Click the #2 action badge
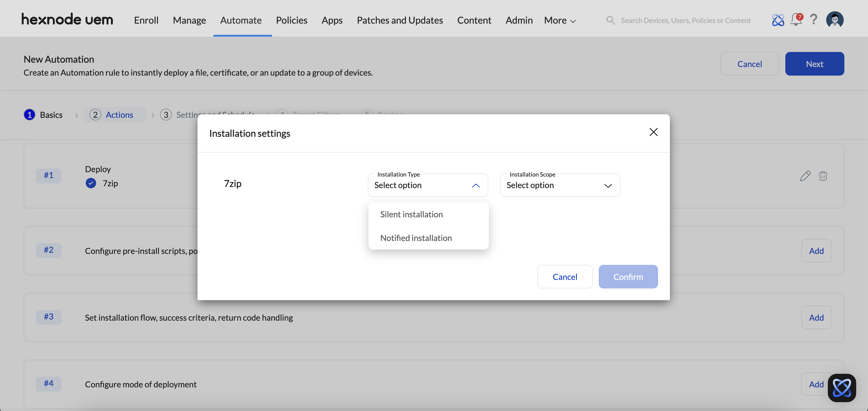The width and height of the screenshot is (868, 411). [x=48, y=250]
